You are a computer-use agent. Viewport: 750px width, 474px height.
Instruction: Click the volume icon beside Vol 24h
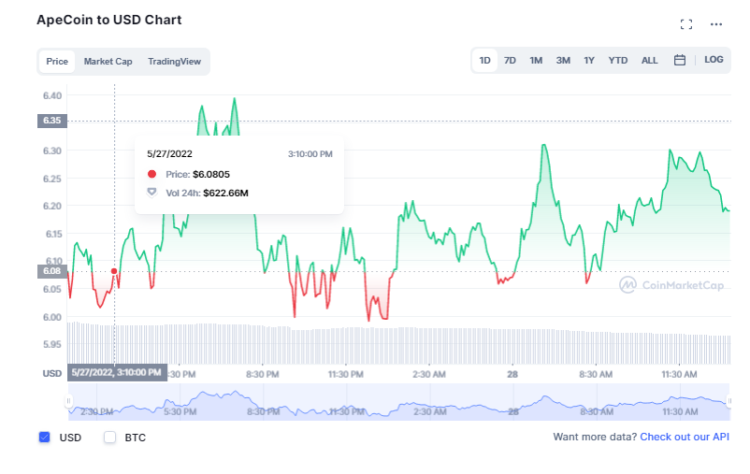point(152,192)
